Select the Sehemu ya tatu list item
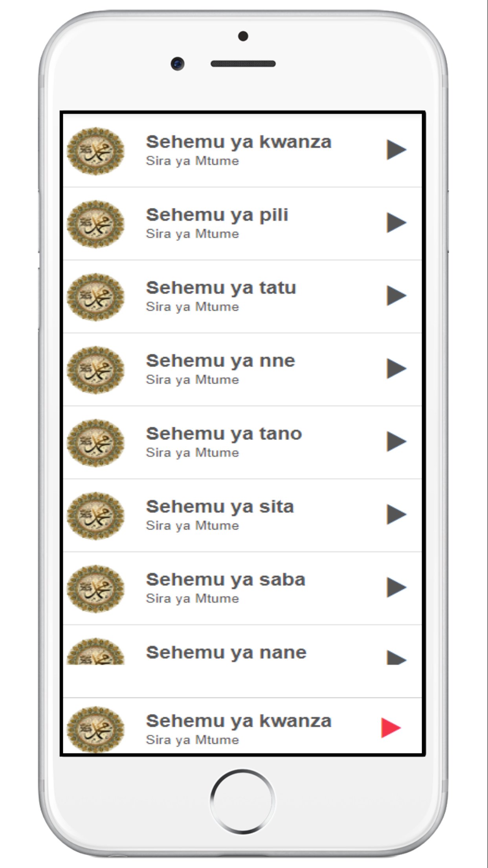This screenshot has width=488, height=868. [221, 288]
